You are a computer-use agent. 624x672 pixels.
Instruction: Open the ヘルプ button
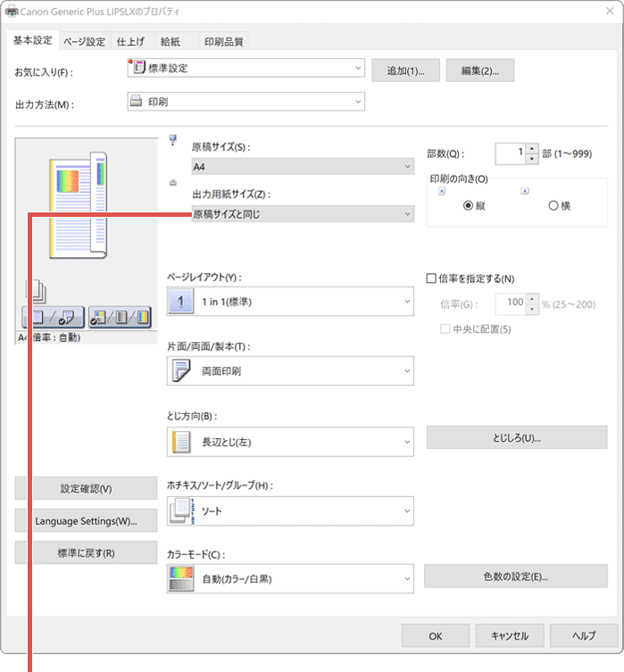tap(584, 636)
